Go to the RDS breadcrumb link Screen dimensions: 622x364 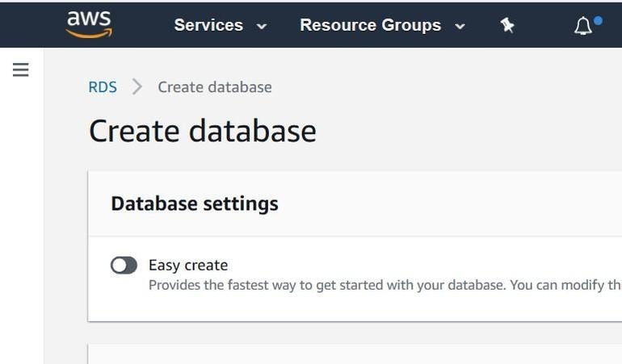click(x=103, y=87)
